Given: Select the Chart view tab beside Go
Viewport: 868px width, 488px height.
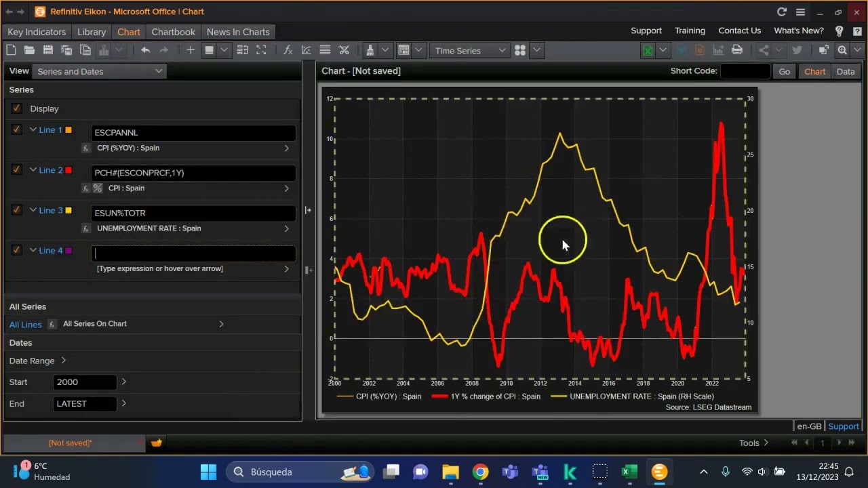Looking at the screenshot, I should (814, 71).
